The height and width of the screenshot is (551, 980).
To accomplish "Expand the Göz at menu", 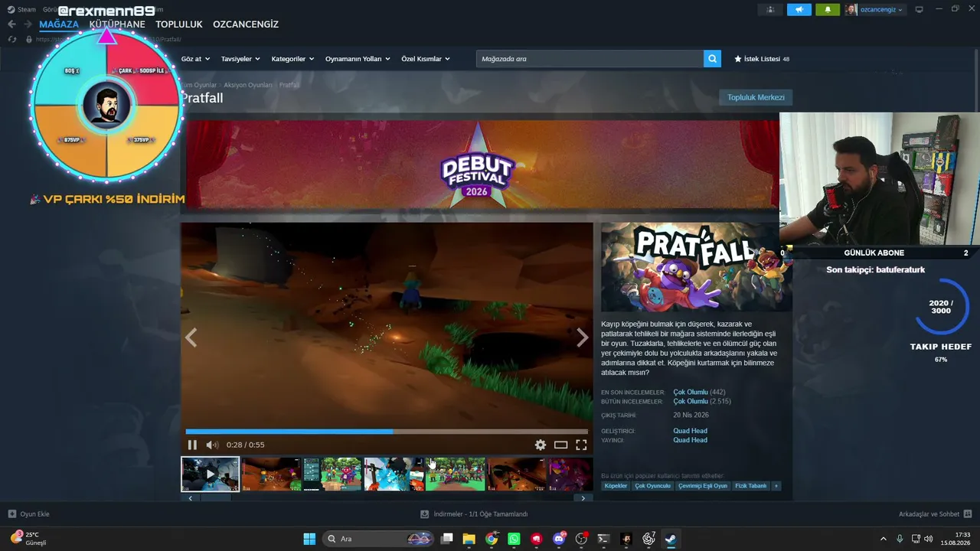I will (x=195, y=59).
